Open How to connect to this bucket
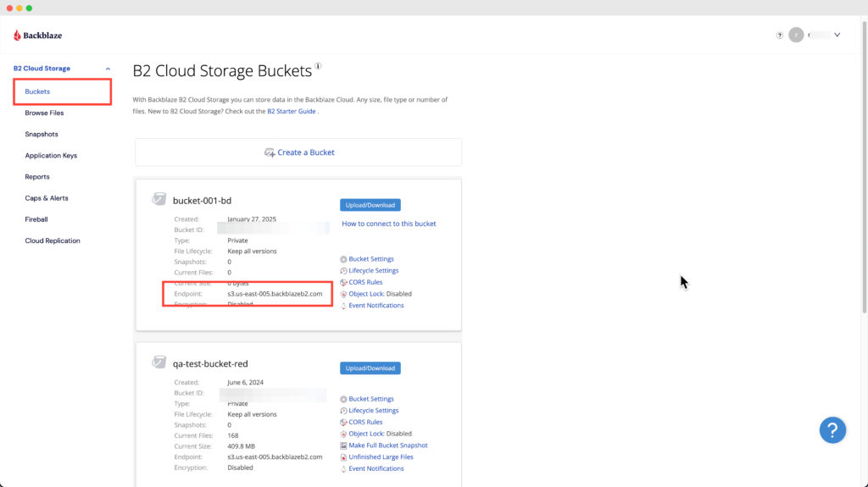 click(389, 224)
